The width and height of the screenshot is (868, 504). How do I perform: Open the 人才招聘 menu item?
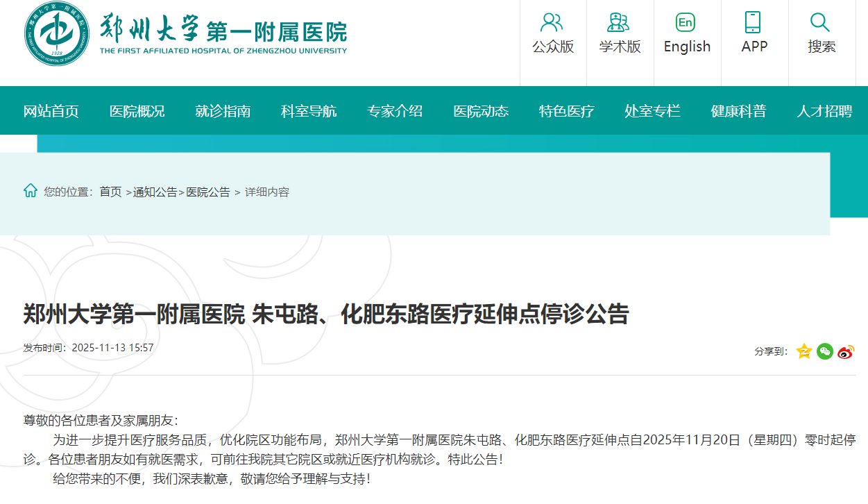824,111
